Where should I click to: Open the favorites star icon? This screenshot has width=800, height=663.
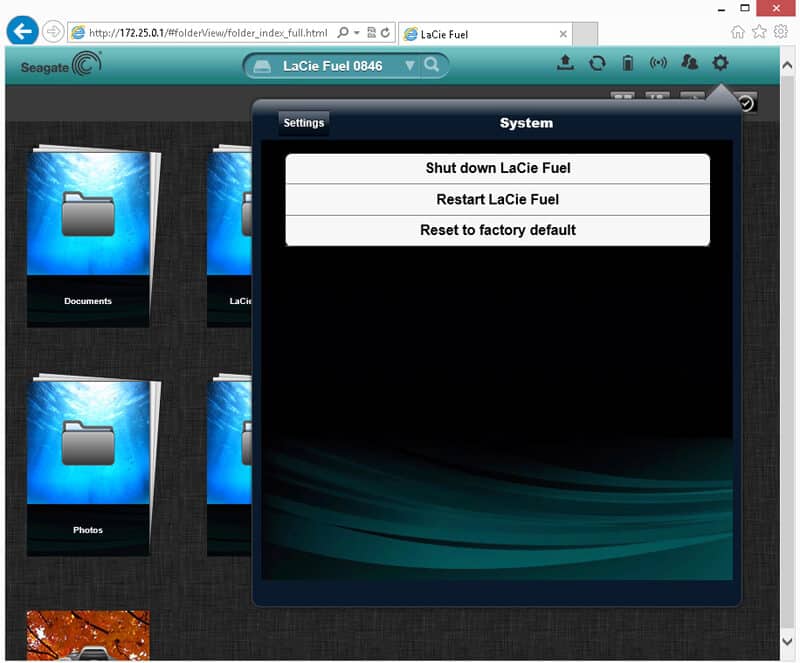[759, 32]
